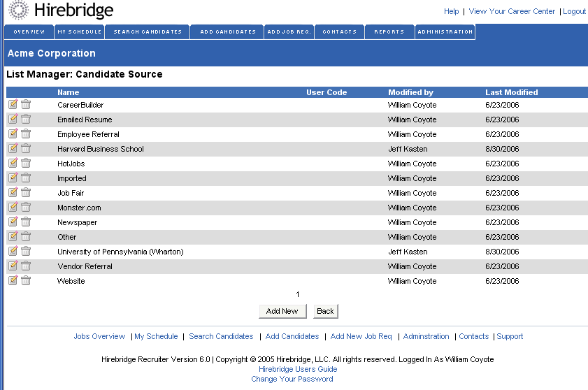Open the Support footer link

pos(510,336)
